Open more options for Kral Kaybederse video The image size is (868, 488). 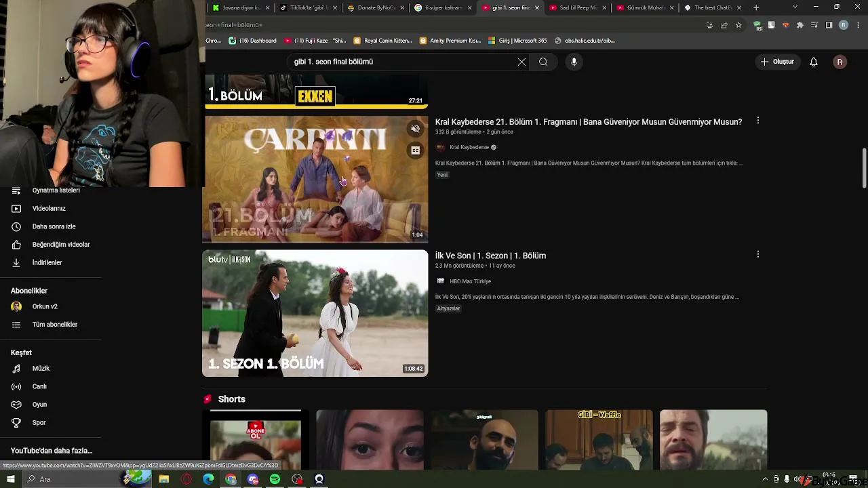coord(758,121)
